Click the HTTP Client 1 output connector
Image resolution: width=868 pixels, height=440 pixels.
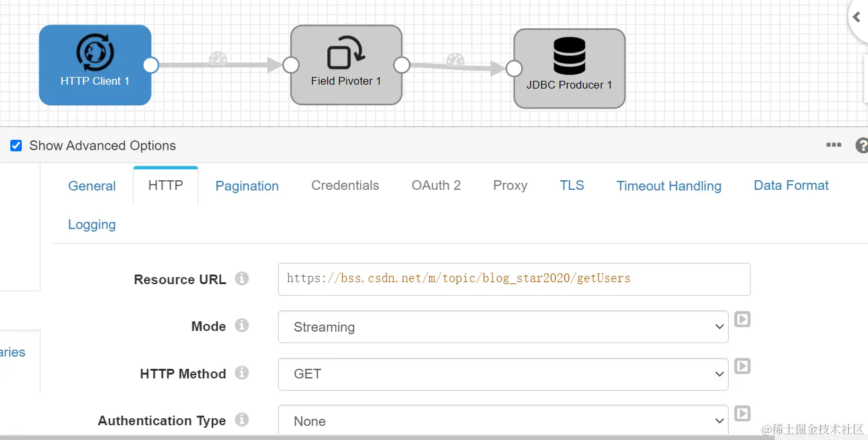click(x=151, y=65)
